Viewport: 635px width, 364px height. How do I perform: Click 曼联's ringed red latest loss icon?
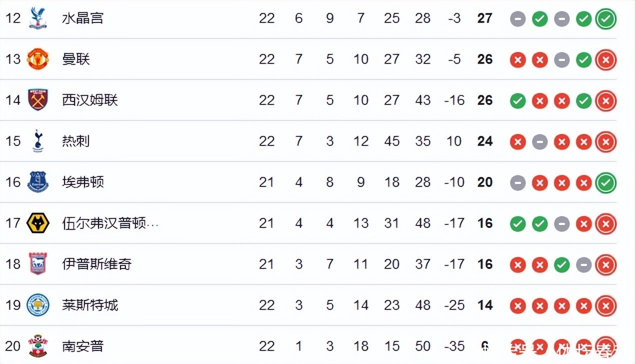pos(605,60)
